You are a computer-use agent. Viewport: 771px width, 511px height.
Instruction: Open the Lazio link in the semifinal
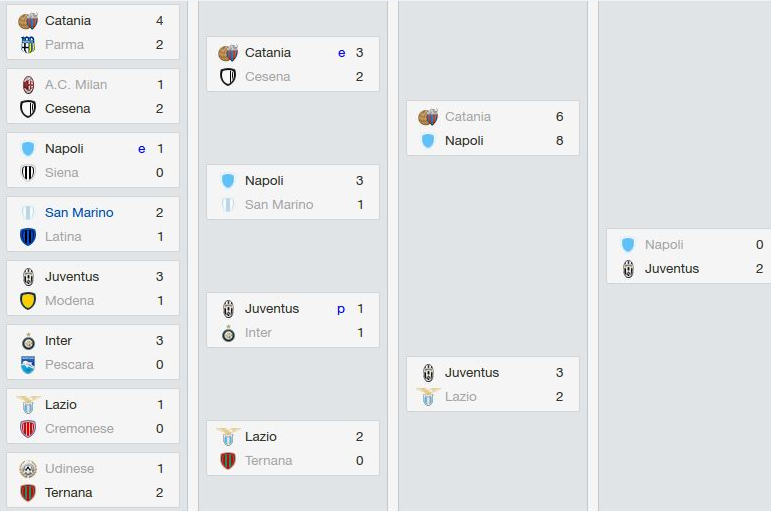pos(461,397)
